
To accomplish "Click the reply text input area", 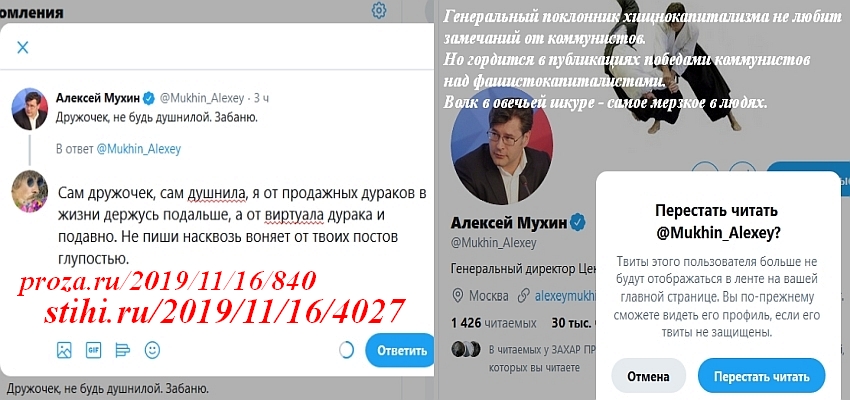I will click(239, 223).
